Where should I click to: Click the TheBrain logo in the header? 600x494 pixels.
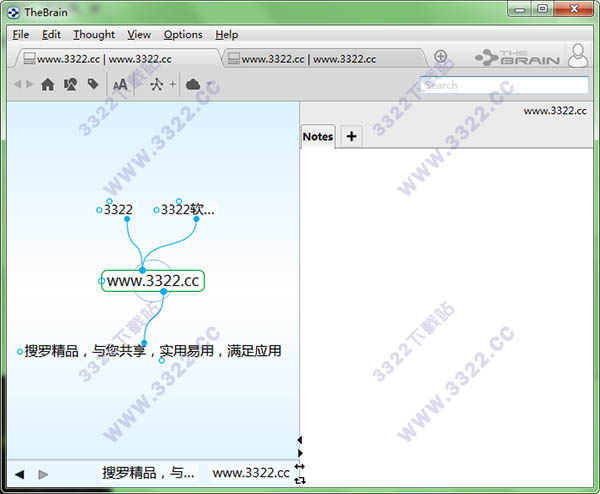pyautogui.click(x=518, y=57)
